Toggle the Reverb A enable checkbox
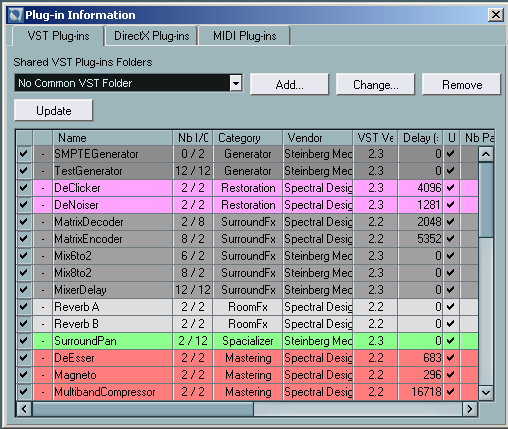 click(x=24, y=307)
